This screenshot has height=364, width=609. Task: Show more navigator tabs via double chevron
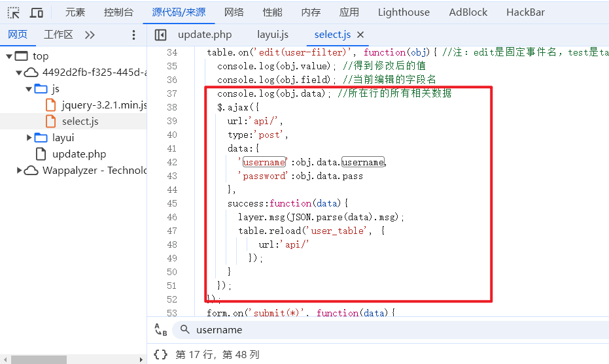(x=90, y=35)
